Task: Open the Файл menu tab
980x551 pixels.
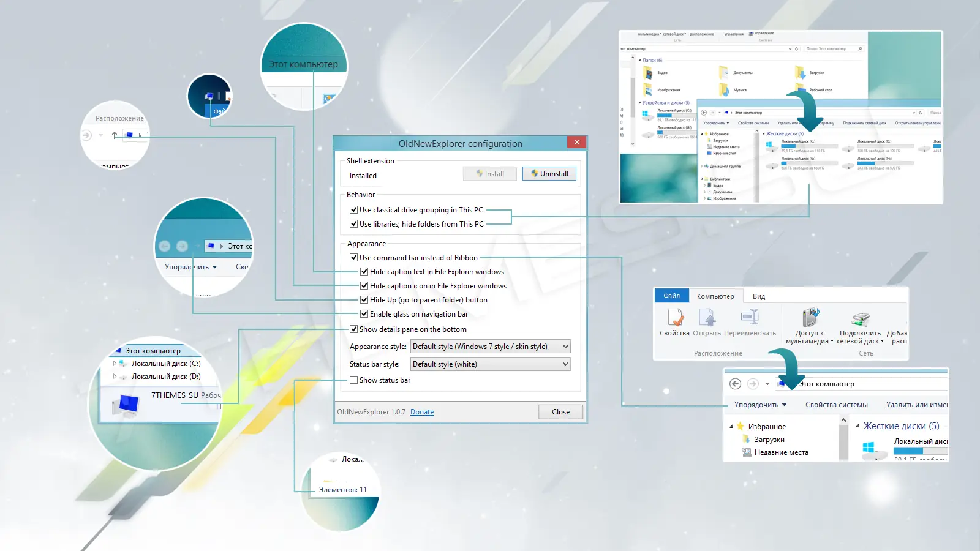Action: click(671, 296)
